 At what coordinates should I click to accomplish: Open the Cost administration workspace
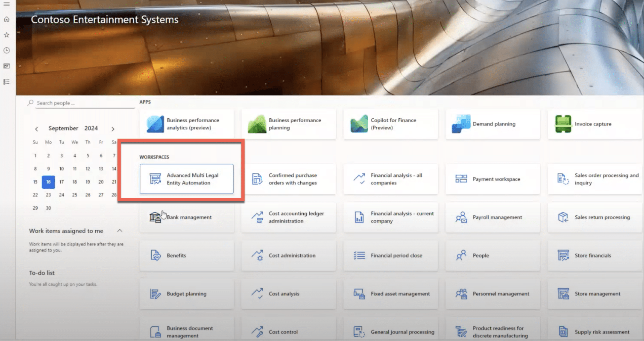coord(289,255)
